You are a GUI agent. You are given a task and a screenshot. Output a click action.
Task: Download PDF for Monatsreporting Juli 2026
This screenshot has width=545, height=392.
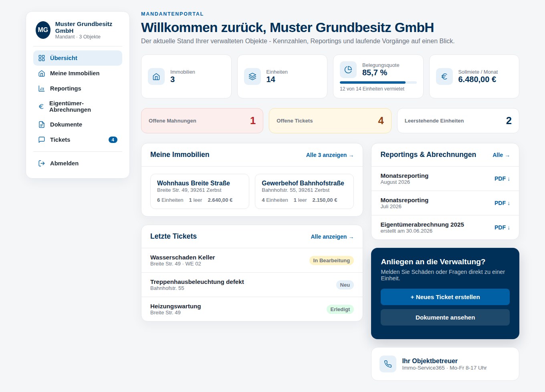(x=502, y=203)
